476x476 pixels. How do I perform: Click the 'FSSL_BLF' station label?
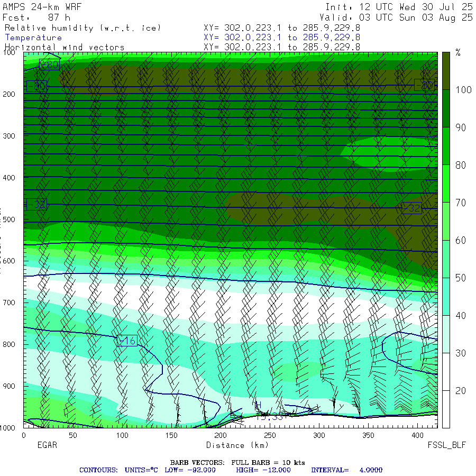click(x=446, y=445)
